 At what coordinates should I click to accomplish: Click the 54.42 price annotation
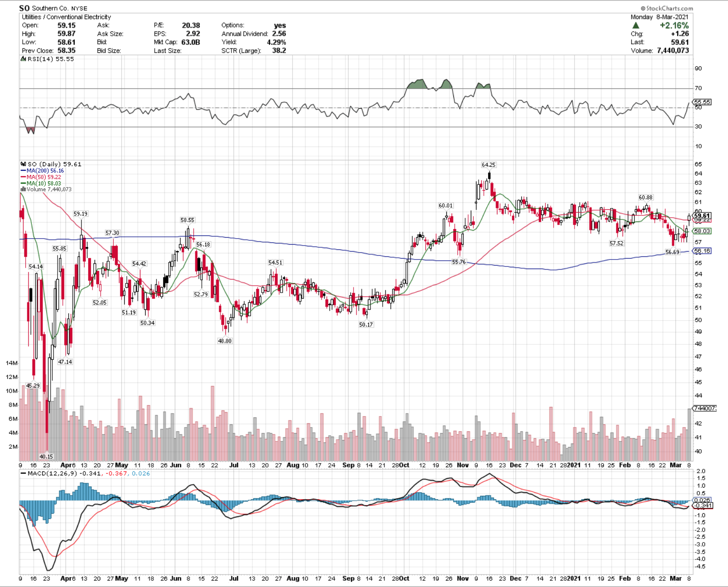[139, 263]
